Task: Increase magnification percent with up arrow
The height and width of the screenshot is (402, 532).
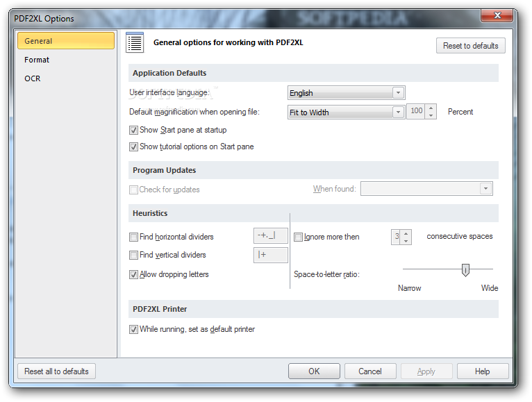Action: tap(431, 108)
